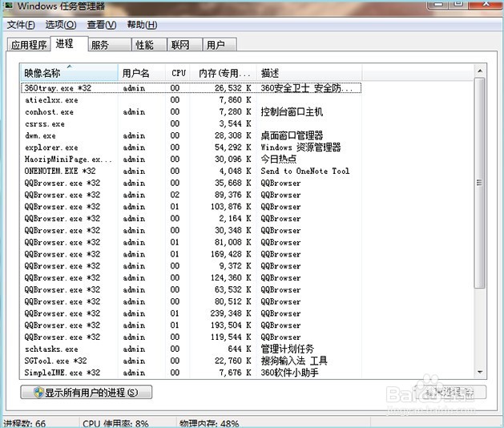This screenshot has height=428, width=504.
Task: Click the Send to OneNote Tool description
Action: 304,171
